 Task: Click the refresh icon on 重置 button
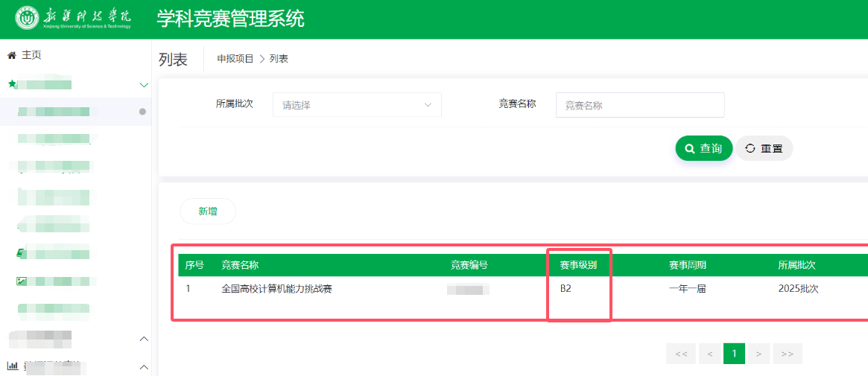pyautogui.click(x=750, y=148)
